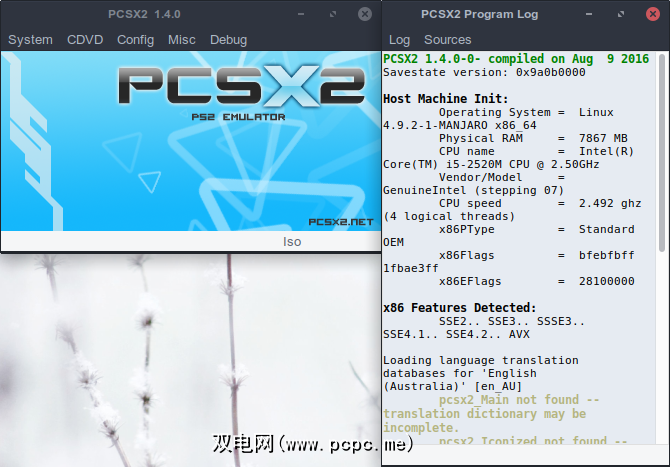Minimize the PCSX2 Program Log window
This screenshot has height=467, width=670.
click(589, 14)
